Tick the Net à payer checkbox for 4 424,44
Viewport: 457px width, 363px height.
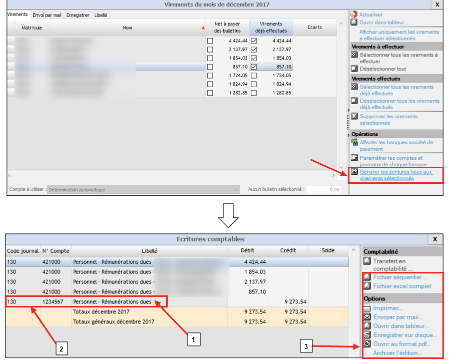coord(210,41)
